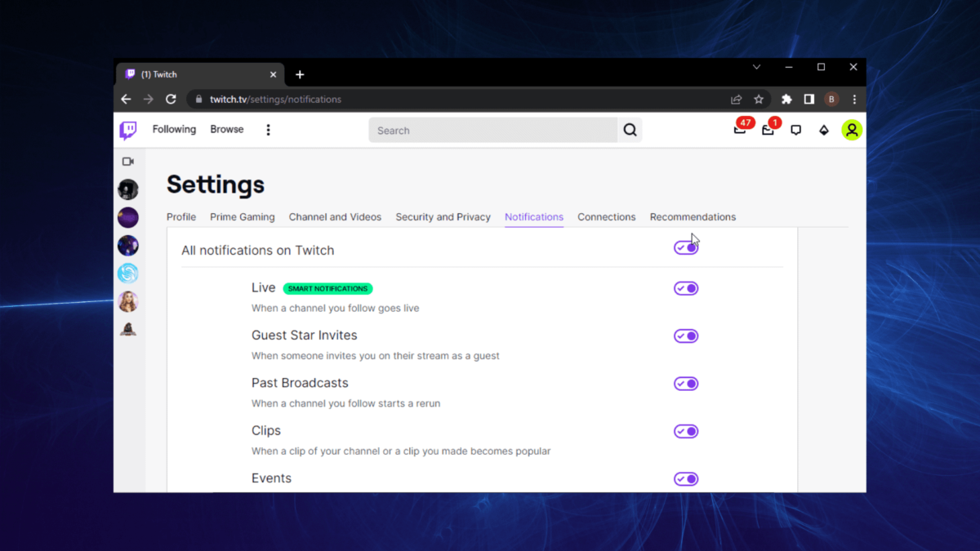Toggle All notifications on Twitch switch

tap(686, 247)
